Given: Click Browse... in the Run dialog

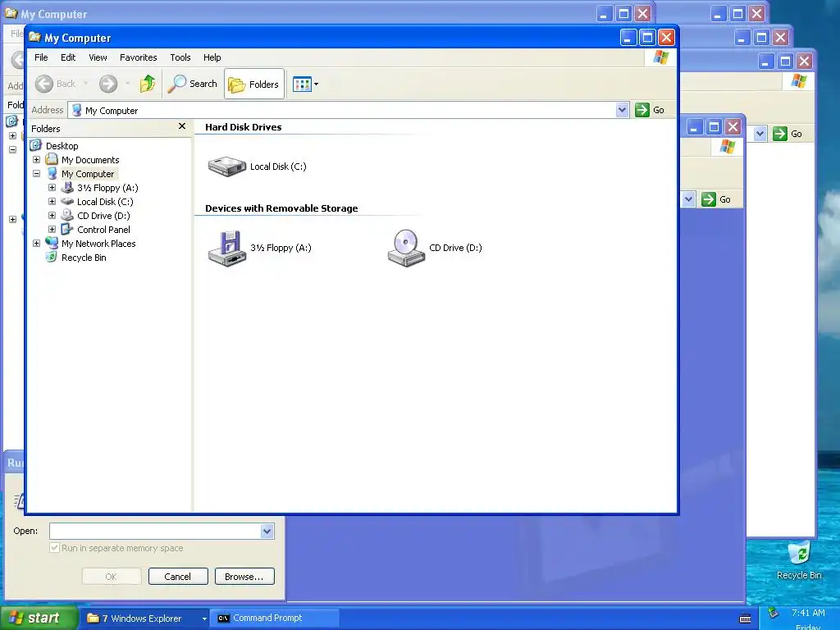Looking at the screenshot, I should point(244,577).
